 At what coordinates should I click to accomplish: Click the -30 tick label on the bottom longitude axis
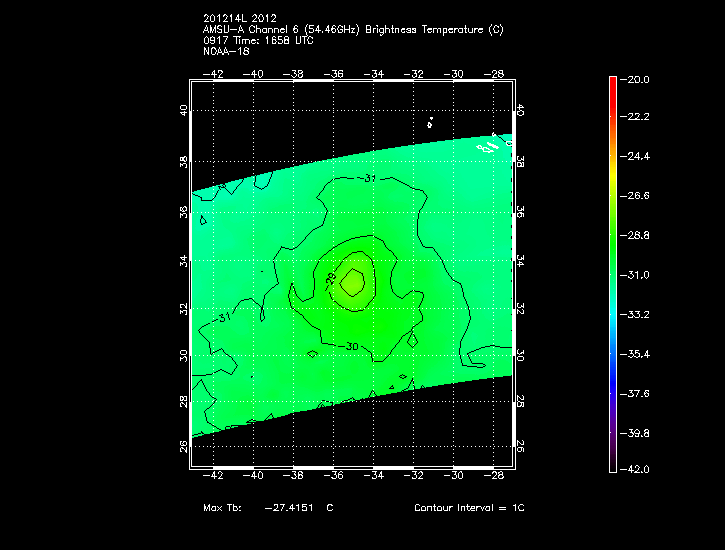[455, 477]
